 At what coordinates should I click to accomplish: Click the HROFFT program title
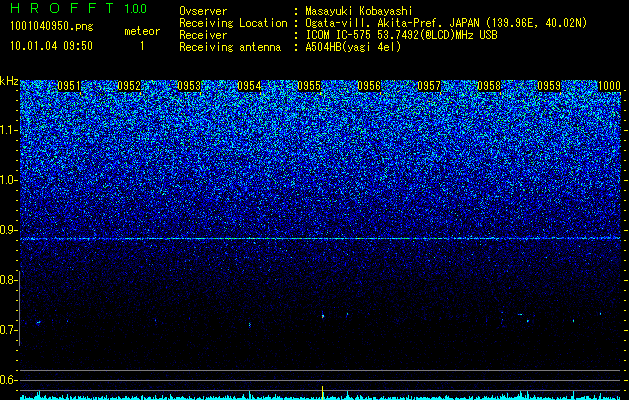click(62, 8)
